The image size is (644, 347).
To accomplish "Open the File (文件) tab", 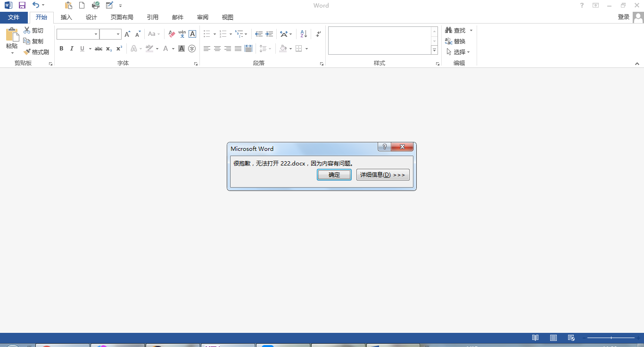I will tap(14, 17).
